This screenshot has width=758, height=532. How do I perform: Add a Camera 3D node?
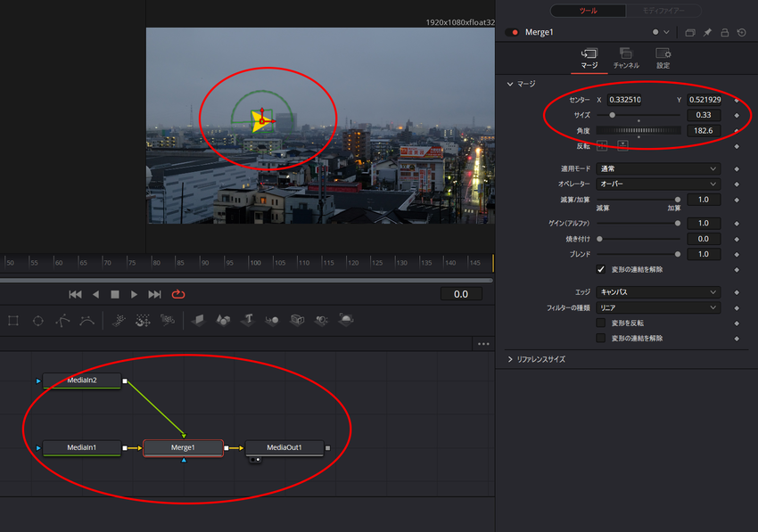[x=297, y=320]
